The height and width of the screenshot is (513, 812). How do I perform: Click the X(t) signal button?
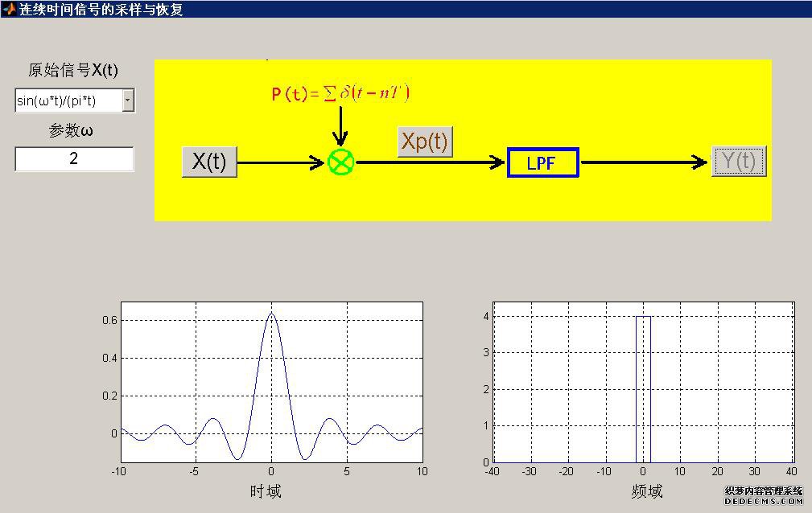tap(210, 162)
